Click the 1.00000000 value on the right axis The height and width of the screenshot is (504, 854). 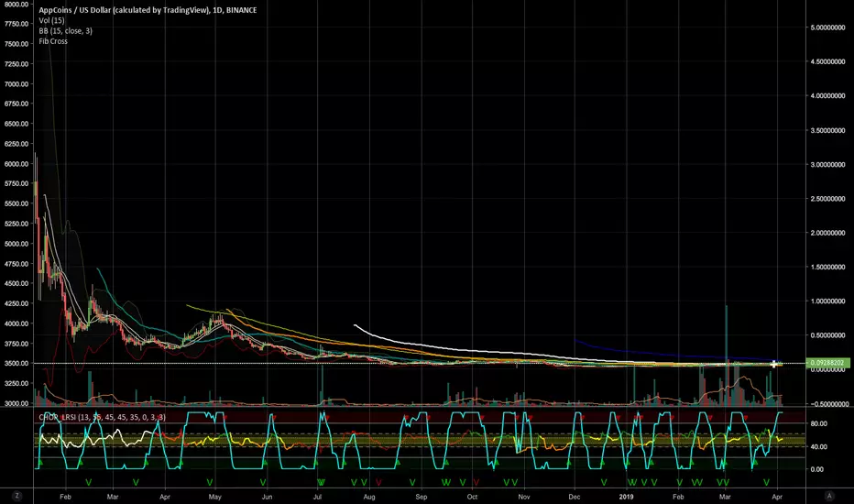point(827,301)
